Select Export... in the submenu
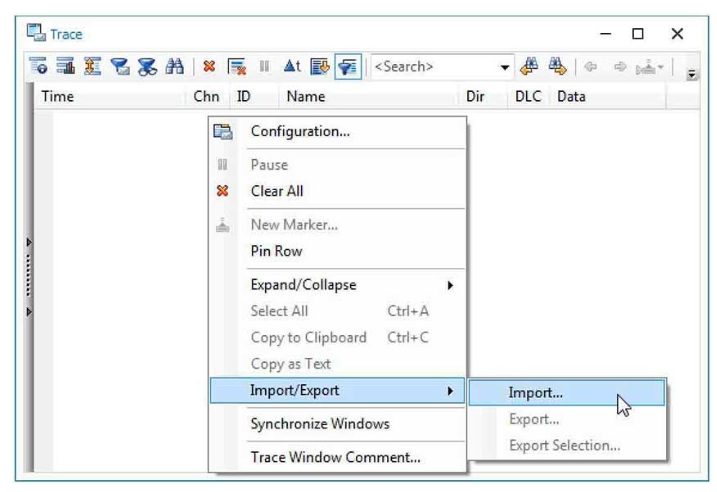 [x=567, y=419]
